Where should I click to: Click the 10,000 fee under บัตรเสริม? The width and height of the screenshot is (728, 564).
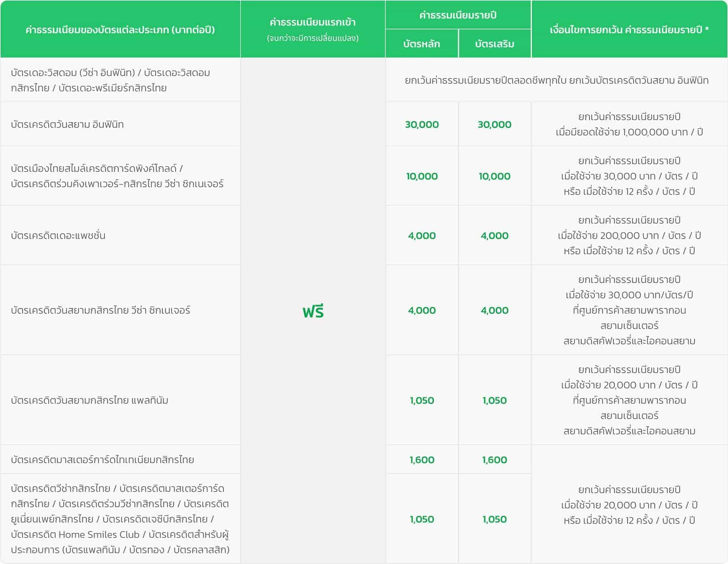pos(494,176)
